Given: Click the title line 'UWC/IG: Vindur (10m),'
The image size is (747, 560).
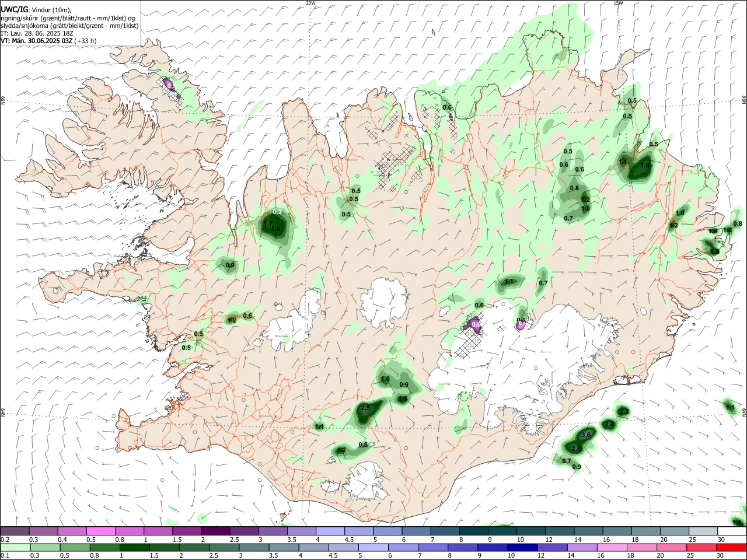Looking at the screenshot, I should pos(36,10).
